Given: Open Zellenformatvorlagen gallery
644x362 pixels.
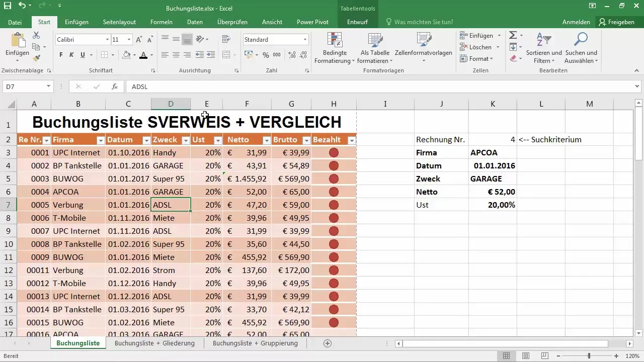Looking at the screenshot, I should click(424, 48).
